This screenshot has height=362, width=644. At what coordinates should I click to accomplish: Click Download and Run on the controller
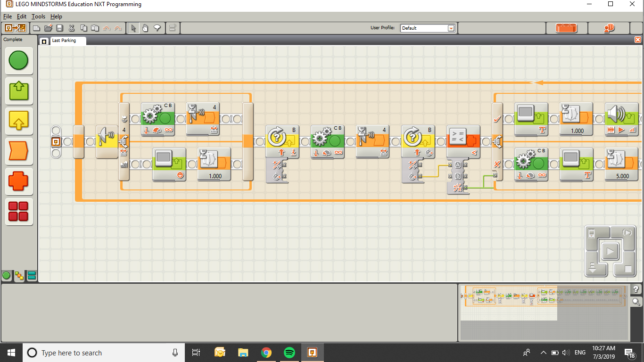(610, 251)
